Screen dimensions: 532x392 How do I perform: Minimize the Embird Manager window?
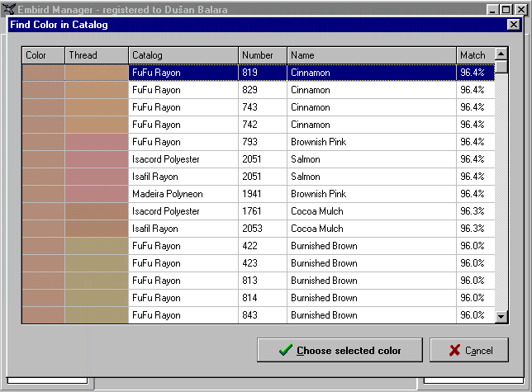click(493, 9)
